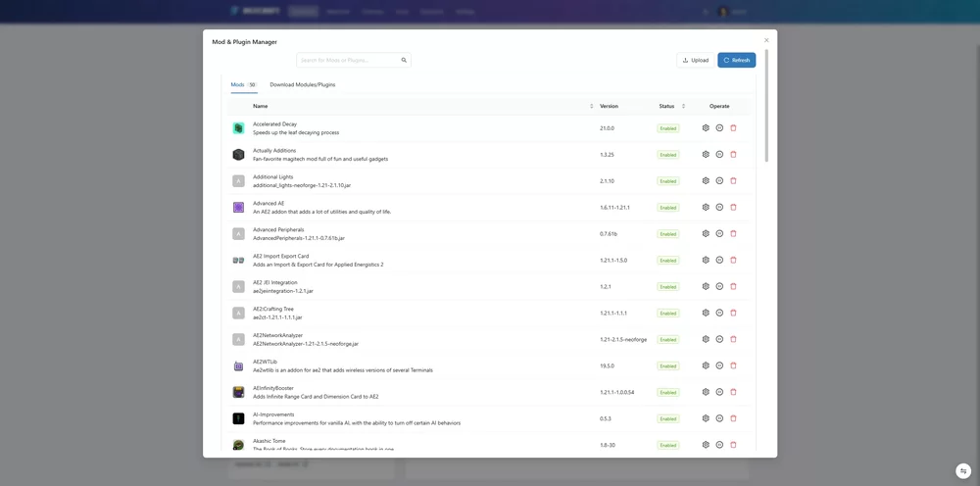Click the Actually Additions mod thumbnail
Viewport: 980px width, 486px height.
[x=238, y=154]
